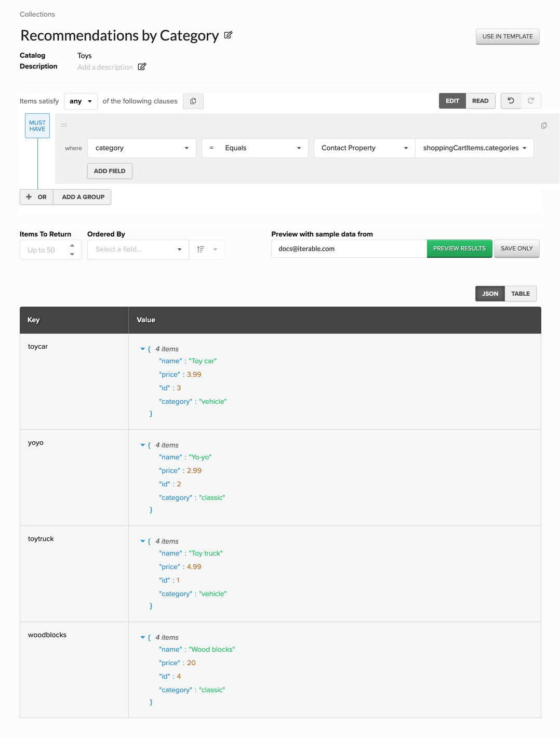Screen dimensions: 560x738
Task: Toggle the MUST HAVE clause badge
Action: [37, 126]
